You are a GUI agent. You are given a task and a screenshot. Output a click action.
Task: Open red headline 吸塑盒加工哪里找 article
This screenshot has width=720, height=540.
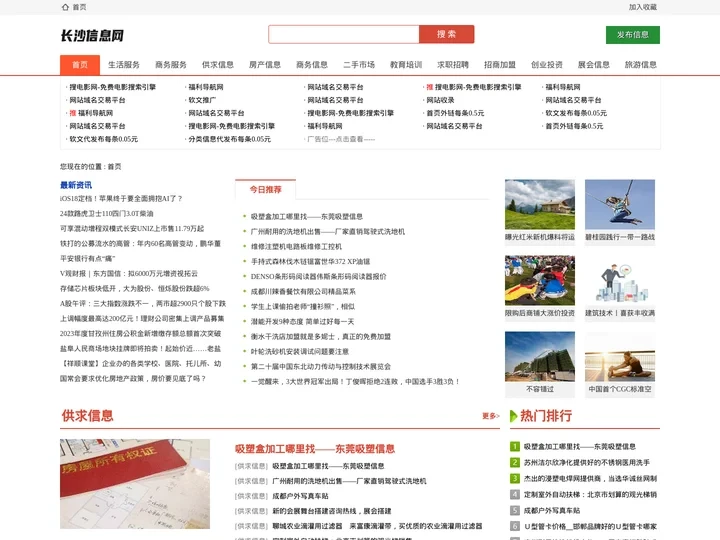(x=315, y=449)
